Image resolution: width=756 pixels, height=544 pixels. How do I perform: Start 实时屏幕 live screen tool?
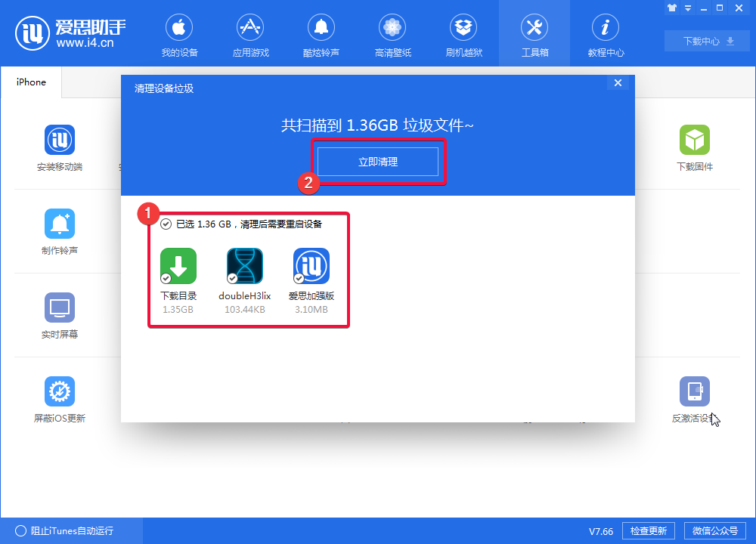pos(60,316)
